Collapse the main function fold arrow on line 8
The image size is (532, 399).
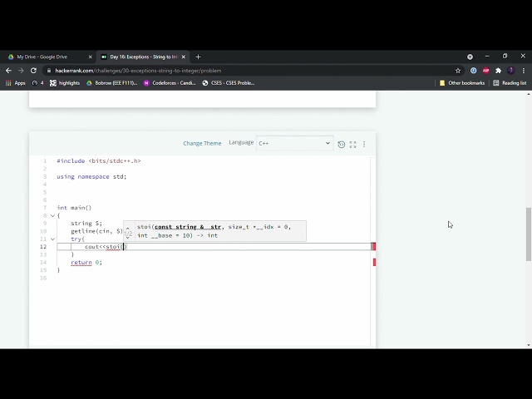click(x=52, y=216)
